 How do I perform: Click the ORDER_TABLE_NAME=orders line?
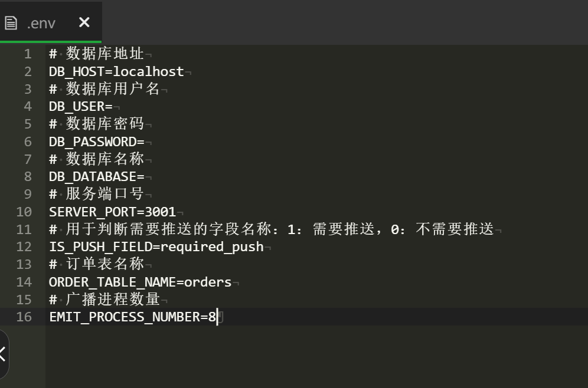click(140, 282)
